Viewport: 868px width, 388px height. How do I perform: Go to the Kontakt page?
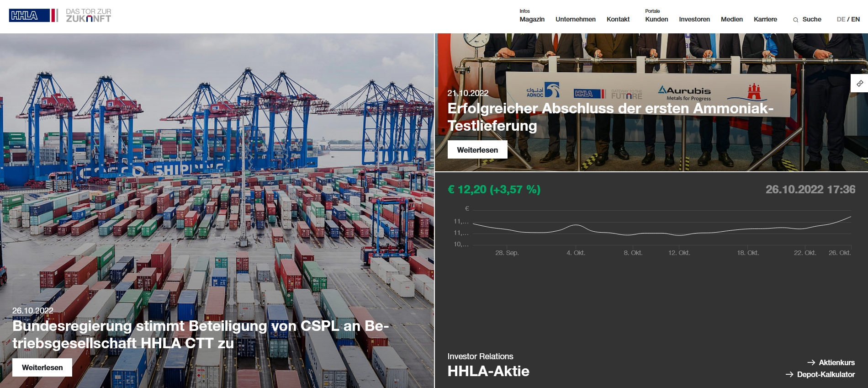click(x=618, y=19)
